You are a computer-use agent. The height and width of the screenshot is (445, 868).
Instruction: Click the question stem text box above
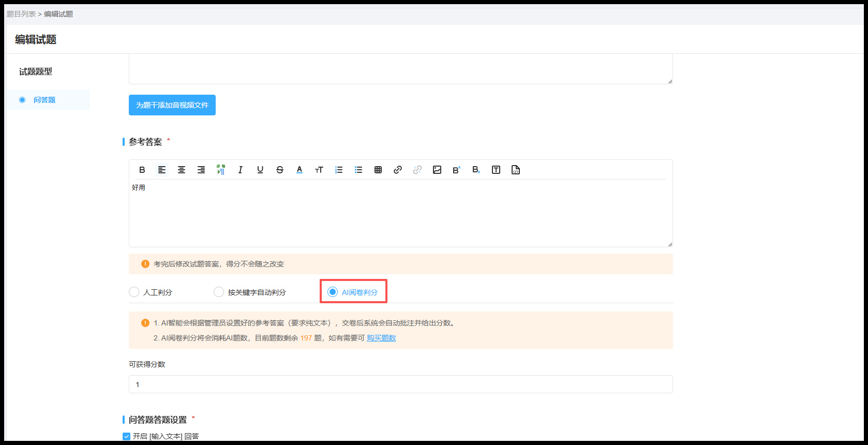tap(401, 69)
